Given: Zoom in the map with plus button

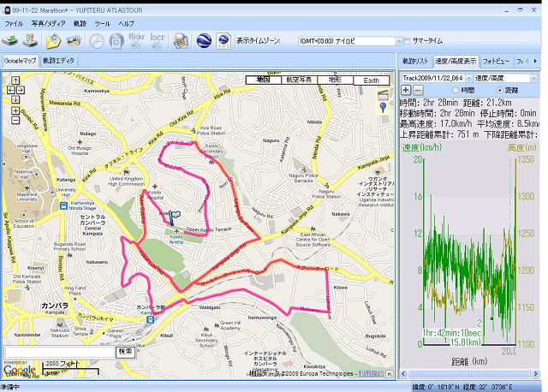Looking at the screenshot, I should (15, 110).
